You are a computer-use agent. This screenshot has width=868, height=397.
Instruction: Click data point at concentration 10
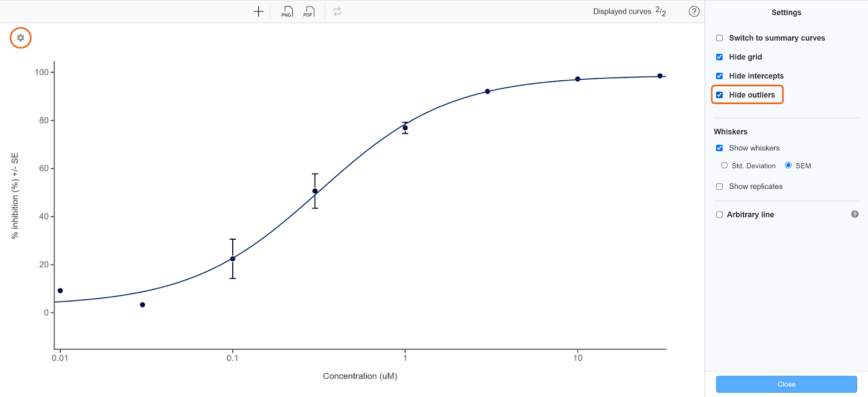click(578, 79)
